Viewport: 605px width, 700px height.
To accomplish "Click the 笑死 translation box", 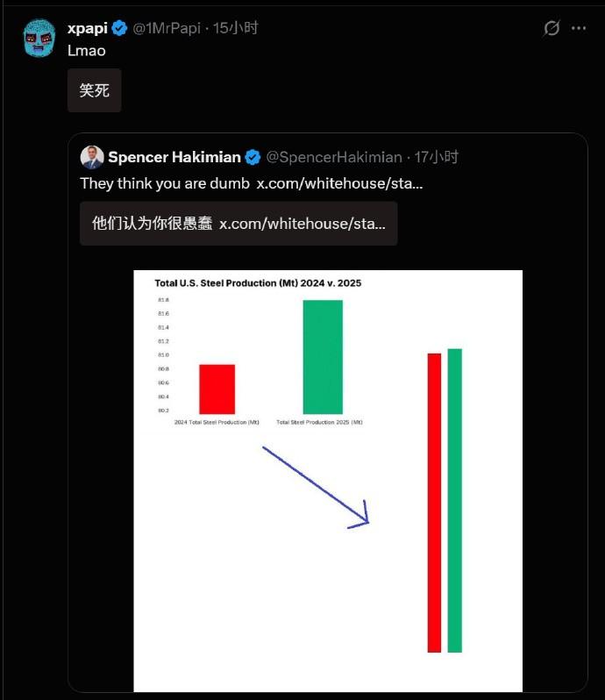I will pos(95,90).
